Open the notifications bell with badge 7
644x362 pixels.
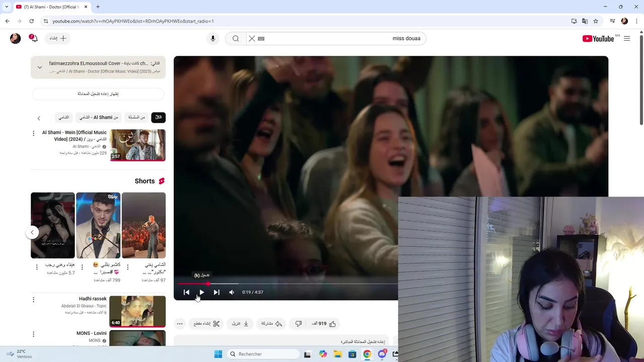point(34,38)
